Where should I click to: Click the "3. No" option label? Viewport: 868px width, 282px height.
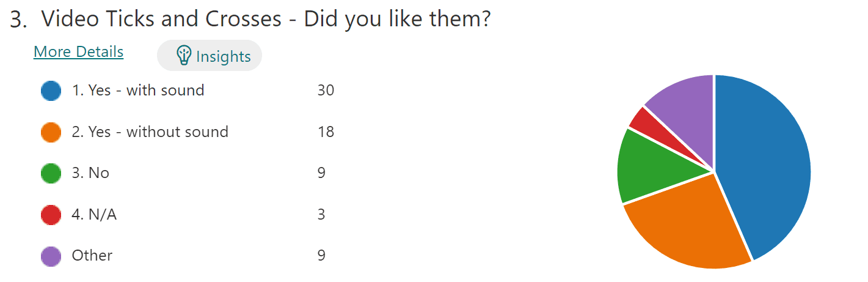[x=90, y=173]
